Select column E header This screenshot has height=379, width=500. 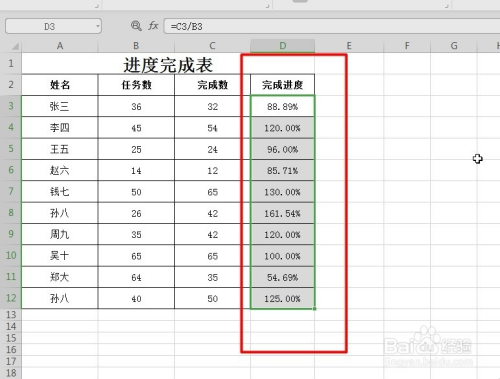point(349,46)
